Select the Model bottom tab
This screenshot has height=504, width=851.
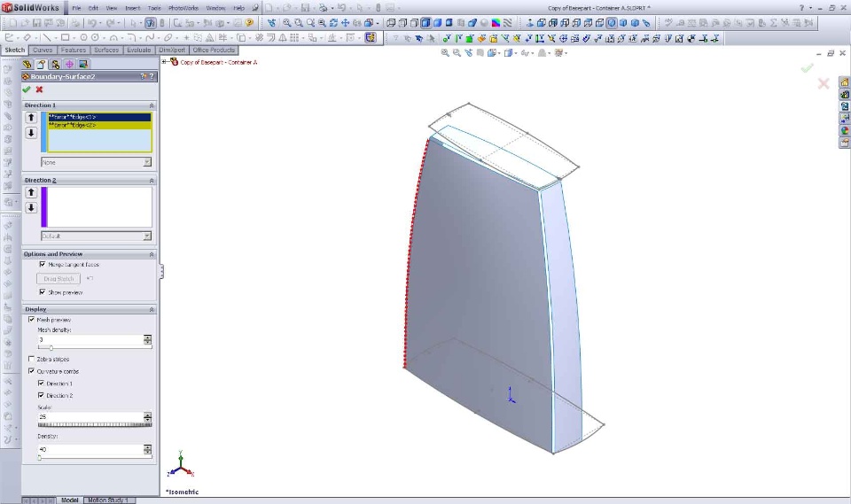(69, 500)
